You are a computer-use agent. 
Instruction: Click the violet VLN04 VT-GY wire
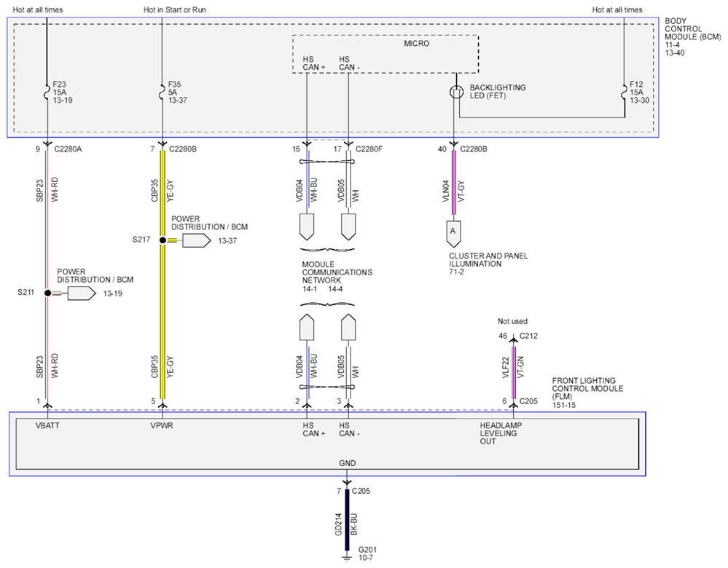(453, 182)
